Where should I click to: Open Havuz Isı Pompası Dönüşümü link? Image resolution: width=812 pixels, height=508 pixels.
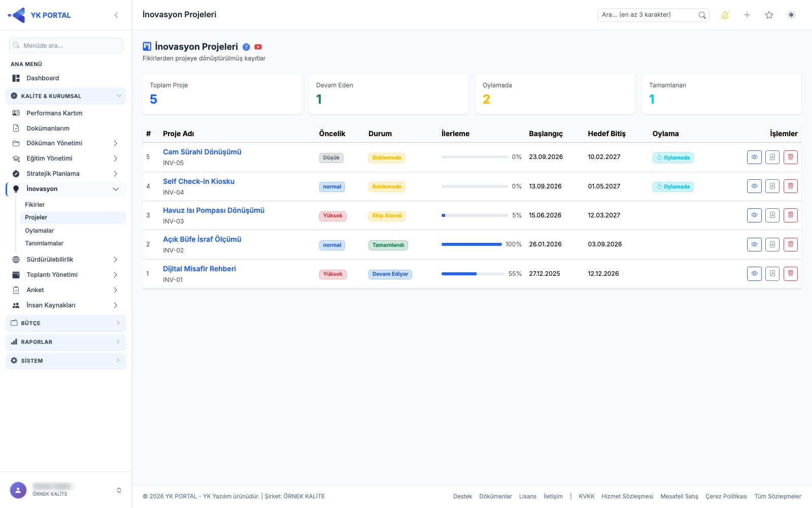[214, 210]
